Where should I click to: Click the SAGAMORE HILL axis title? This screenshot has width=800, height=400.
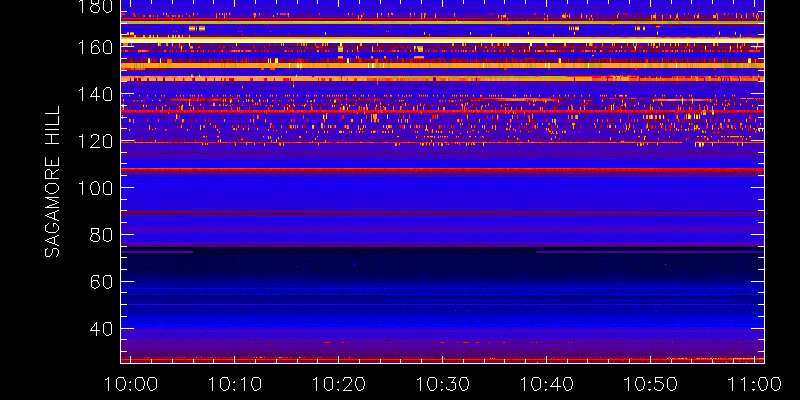click(x=52, y=182)
